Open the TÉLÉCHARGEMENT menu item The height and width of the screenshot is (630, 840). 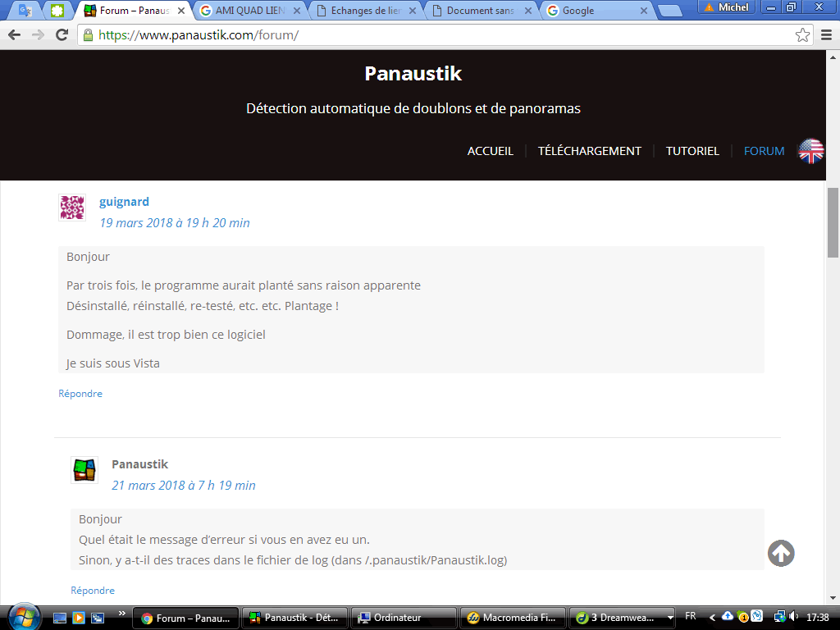(x=589, y=151)
